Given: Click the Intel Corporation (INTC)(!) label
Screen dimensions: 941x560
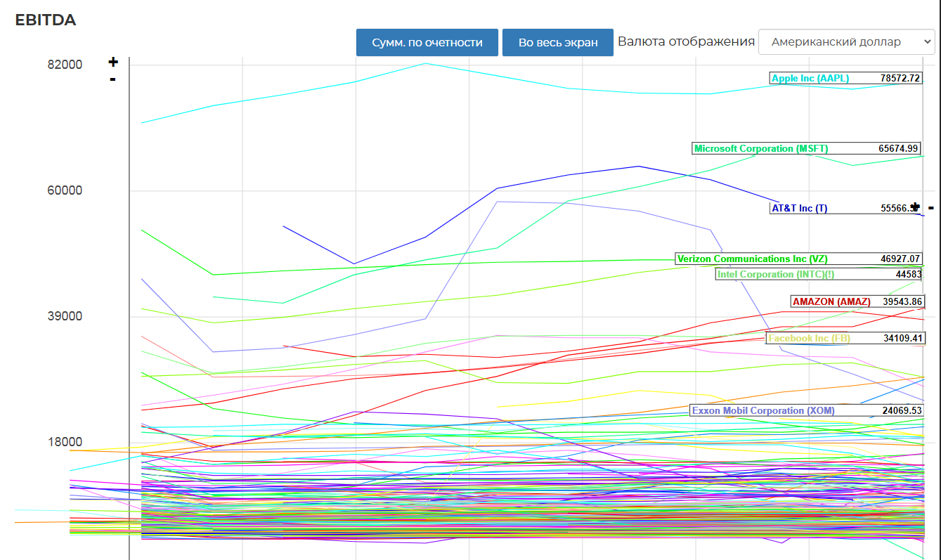Looking at the screenshot, I should tap(776, 274).
